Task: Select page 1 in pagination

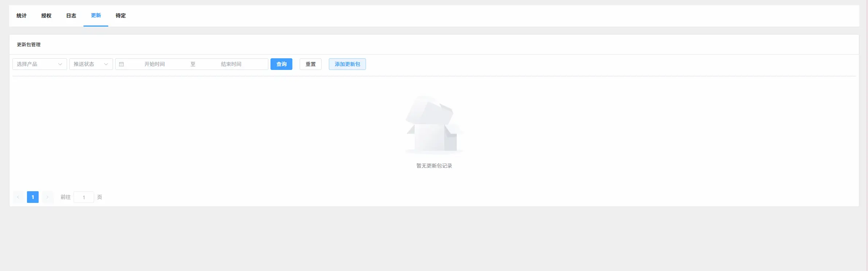Action: point(33,197)
